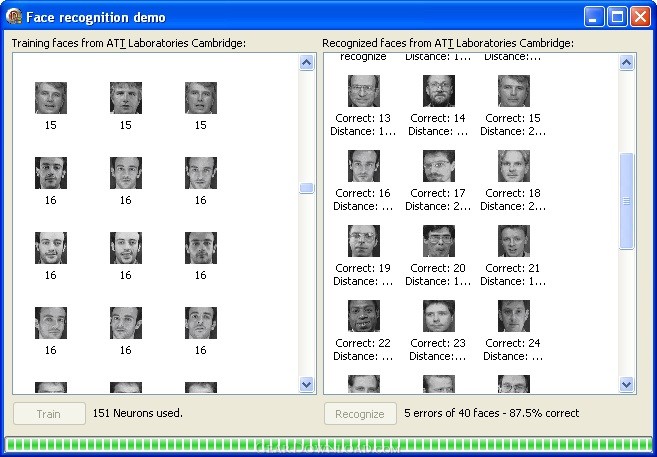Click the scroll thumb of the recognized faces list
The height and width of the screenshot is (457, 657).
626,201
